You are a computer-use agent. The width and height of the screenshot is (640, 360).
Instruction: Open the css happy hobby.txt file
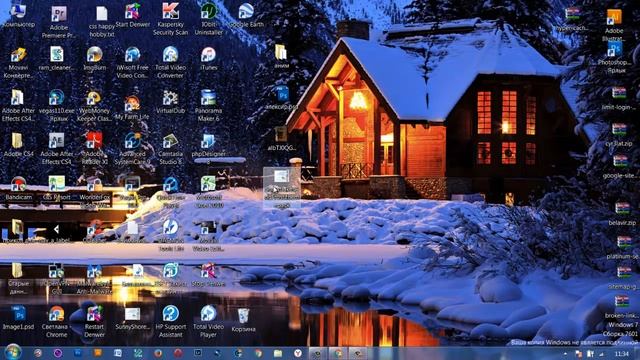pos(102,21)
